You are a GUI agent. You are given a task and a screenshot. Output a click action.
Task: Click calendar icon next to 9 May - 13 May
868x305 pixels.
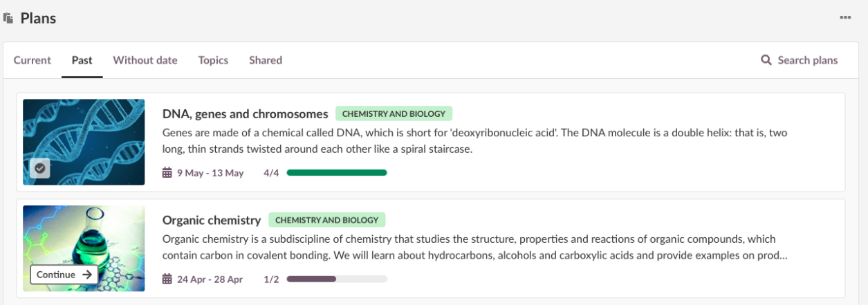pyautogui.click(x=167, y=173)
